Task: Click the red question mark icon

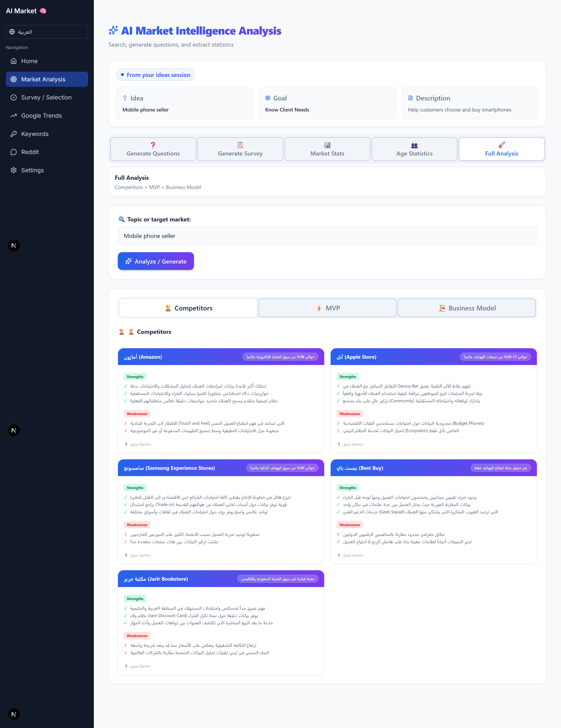Action: [x=153, y=145]
